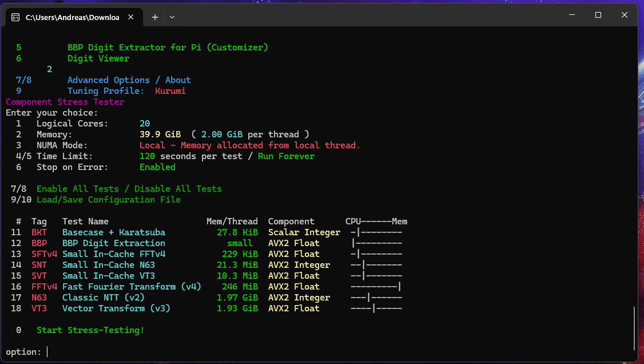Click '120 seconds per test' text
This screenshot has height=364, width=644.
(191, 156)
